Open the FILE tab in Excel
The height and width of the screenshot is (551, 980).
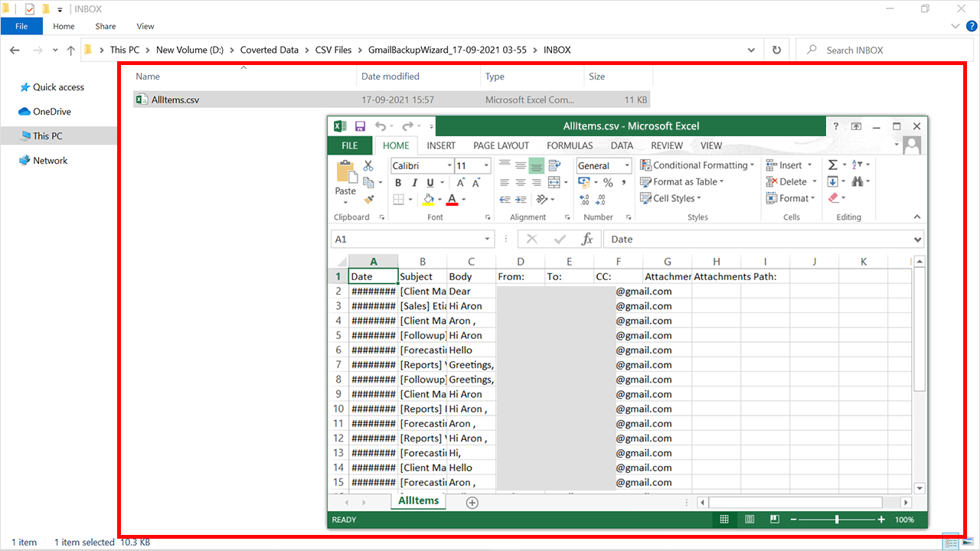click(x=350, y=145)
